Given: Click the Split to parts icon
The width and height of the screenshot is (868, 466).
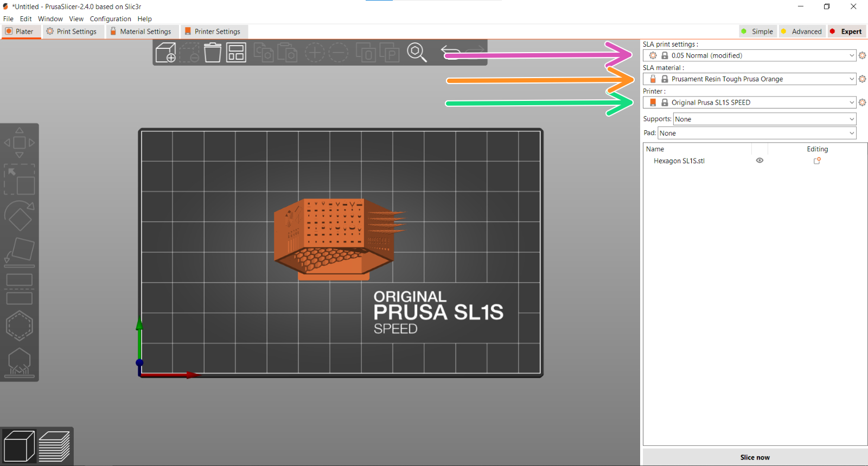Looking at the screenshot, I should 390,53.
